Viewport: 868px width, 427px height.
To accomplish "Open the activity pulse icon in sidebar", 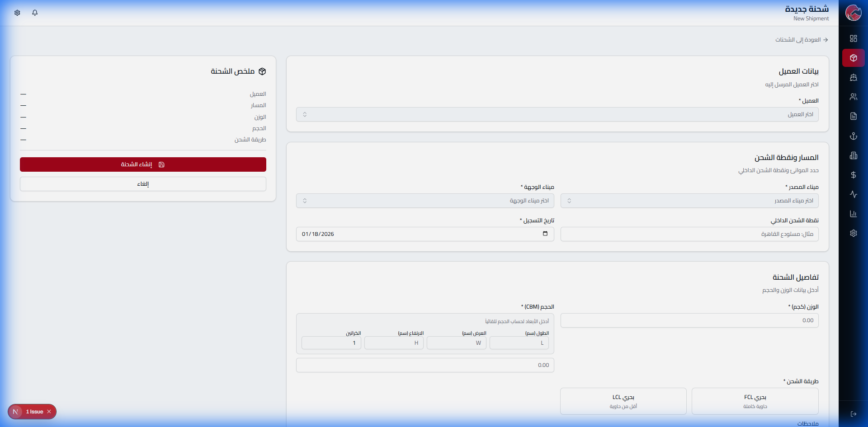I will click(853, 194).
